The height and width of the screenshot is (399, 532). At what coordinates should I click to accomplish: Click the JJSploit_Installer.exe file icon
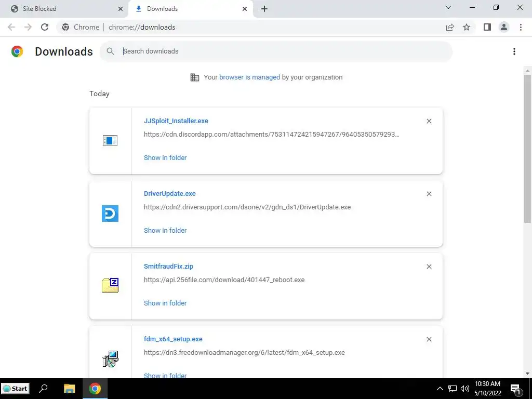coord(110,140)
